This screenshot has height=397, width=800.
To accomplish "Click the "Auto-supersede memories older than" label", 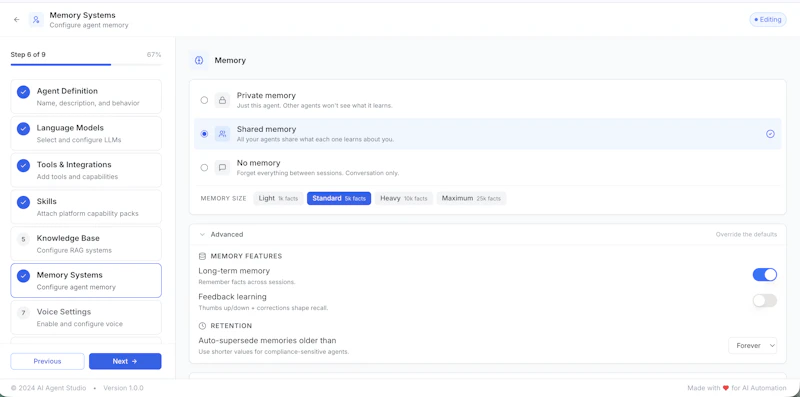I will (x=267, y=340).
